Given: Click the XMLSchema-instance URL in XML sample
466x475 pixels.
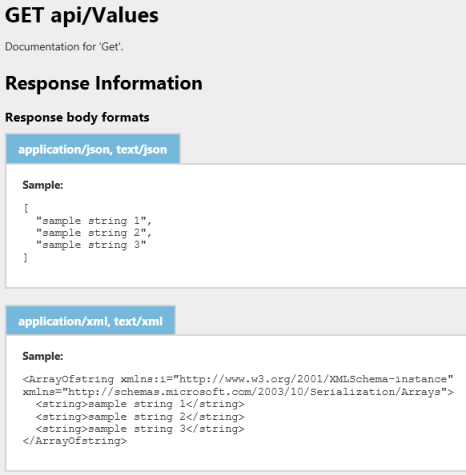Looking at the screenshot, I should point(313,379).
